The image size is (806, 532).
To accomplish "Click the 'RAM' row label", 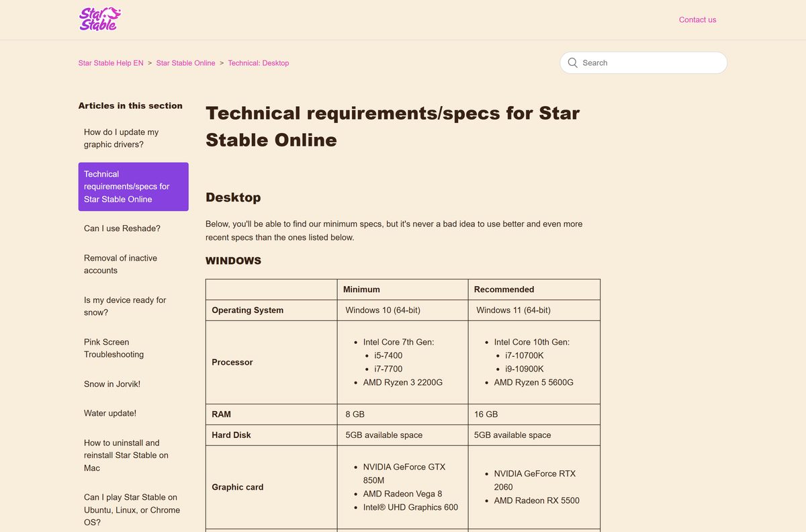I will point(222,414).
